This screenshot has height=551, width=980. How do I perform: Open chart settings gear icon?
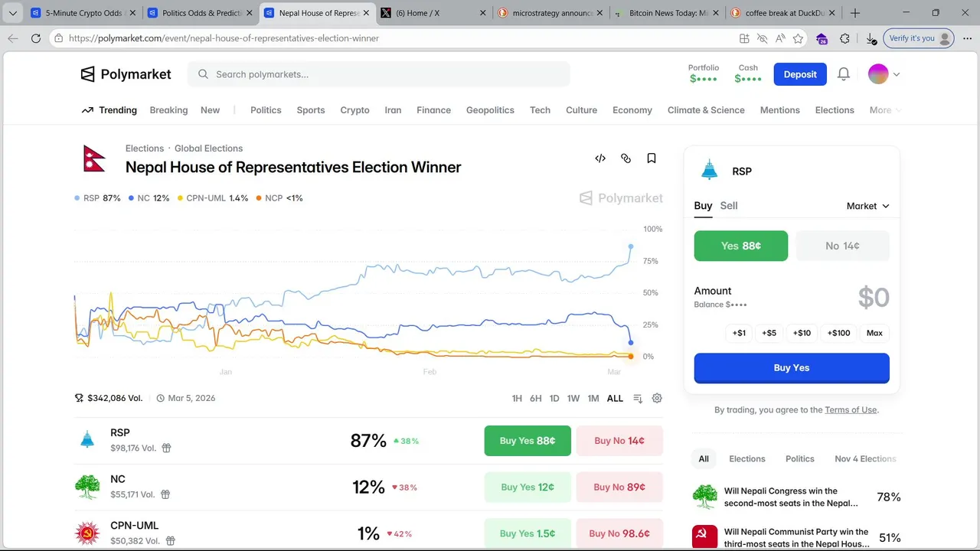[657, 398]
